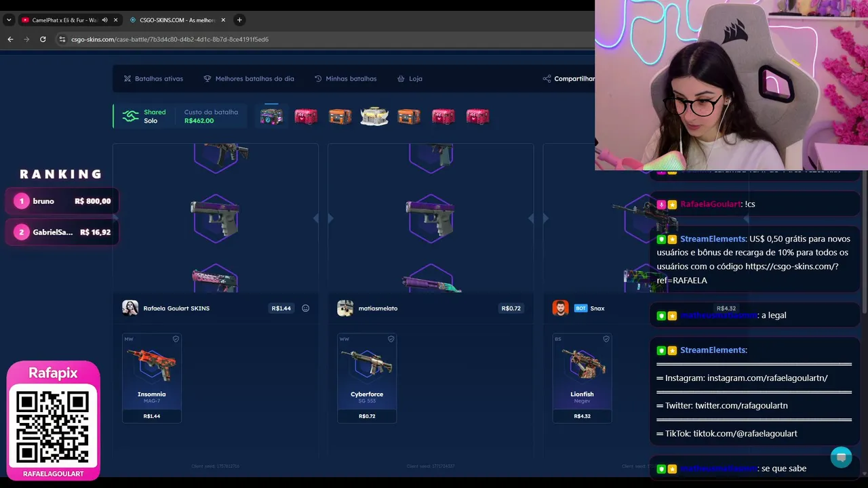Click the R$462.00 battle cost value
The width and height of the screenshot is (868, 488).
tap(199, 121)
